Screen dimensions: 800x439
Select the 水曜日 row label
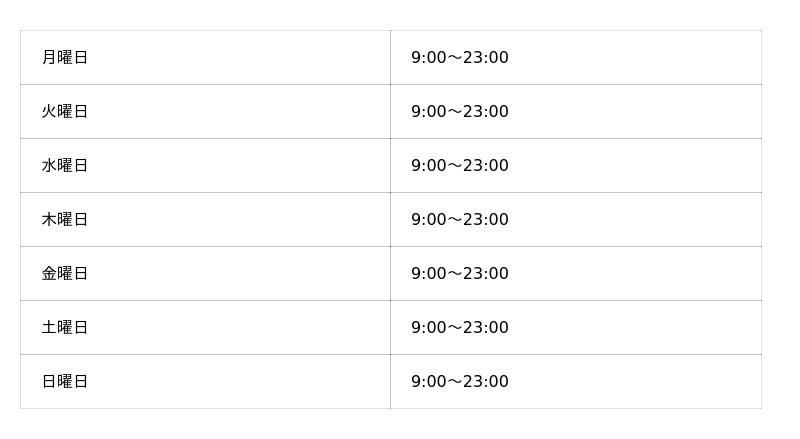65,166
